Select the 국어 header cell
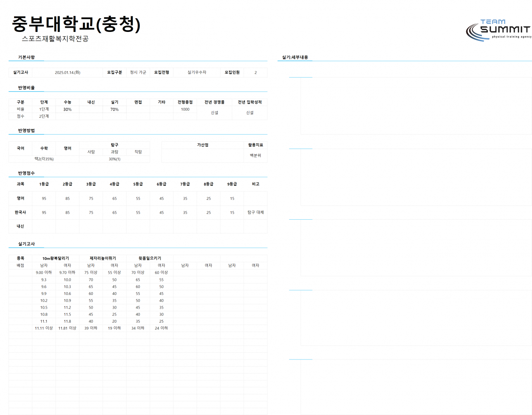Screen dimensions: 532x415 (21, 149)
